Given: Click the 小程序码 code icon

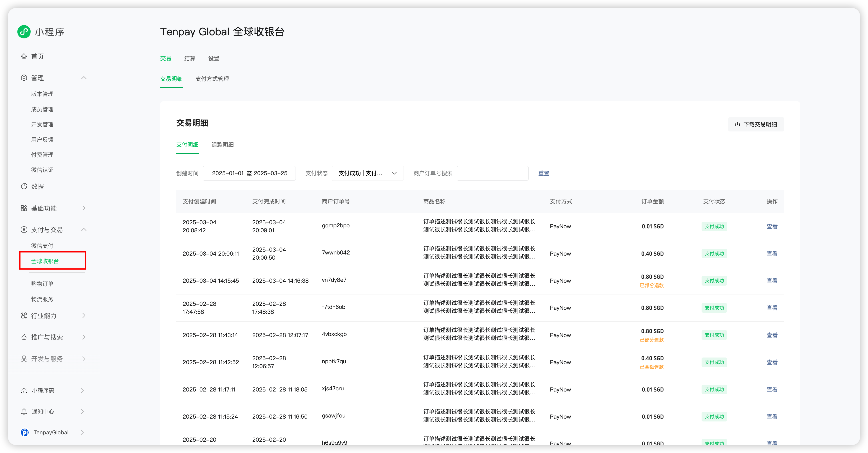Looking at the screenshot, I should pyautogui.click(x=24, y=391).
